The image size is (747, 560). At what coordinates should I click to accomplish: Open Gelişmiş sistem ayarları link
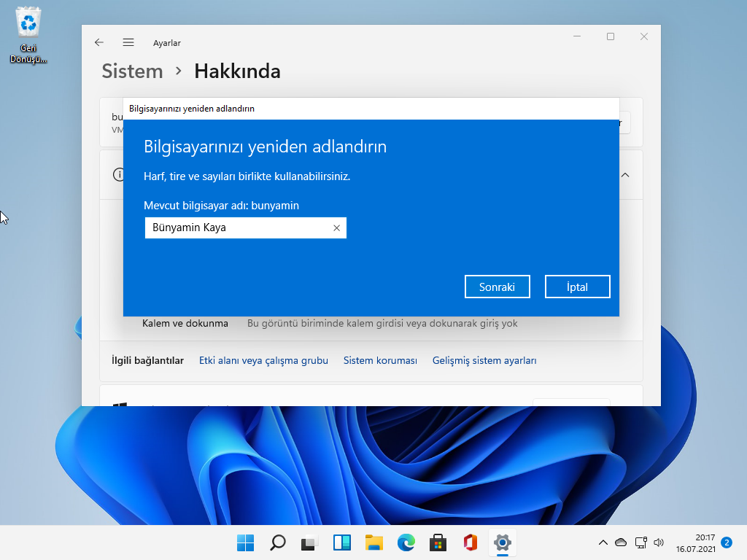pyautogui.click(x=484, y=360)
